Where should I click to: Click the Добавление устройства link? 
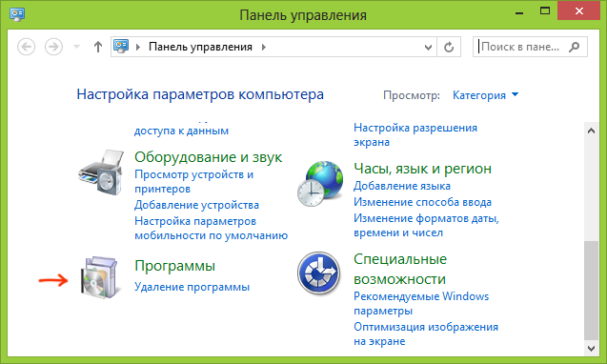pos(196,205)
